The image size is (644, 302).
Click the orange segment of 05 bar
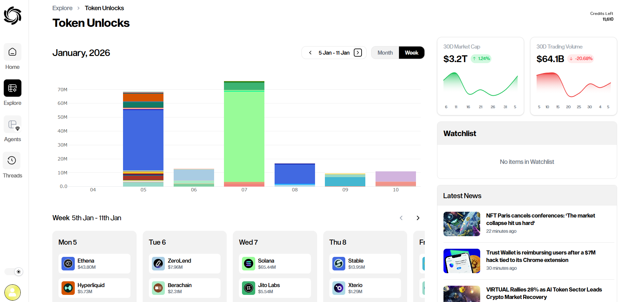[x=143, y=98]
